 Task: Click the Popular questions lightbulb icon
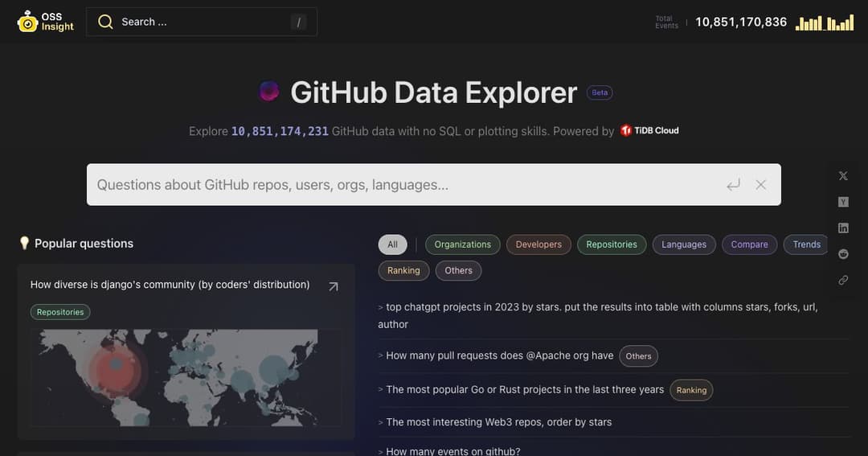coord(24,243)
